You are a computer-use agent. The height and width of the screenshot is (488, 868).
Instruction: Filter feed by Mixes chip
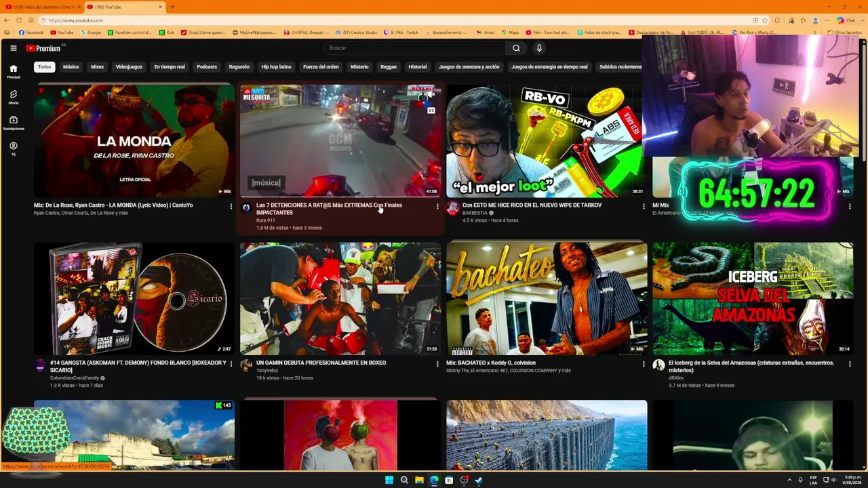[x=97, y=67]
